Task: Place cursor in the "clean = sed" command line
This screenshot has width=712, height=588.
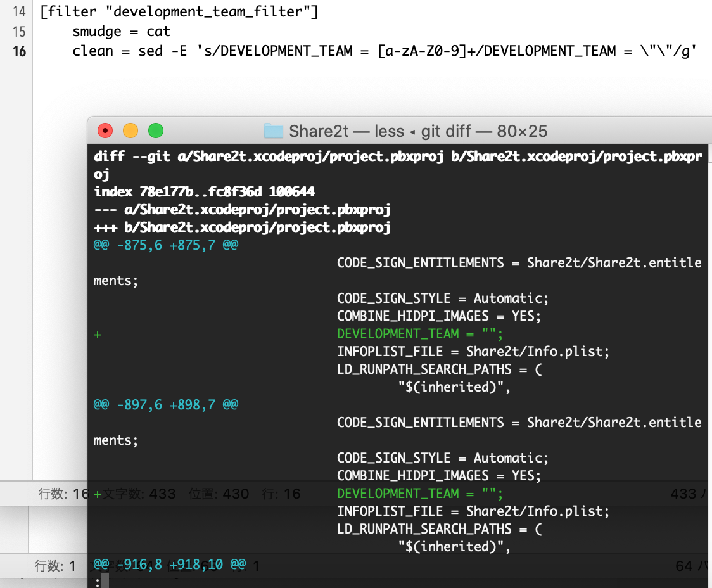Action: pos(380,51)
